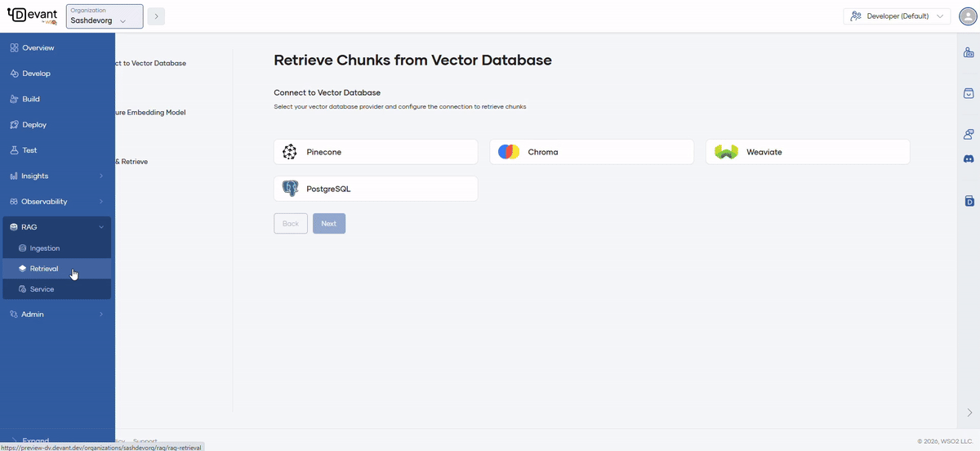This screenshot has width=980, height=451.
Task: Go to Ingestion under RAG
Action: coord(45,248)
